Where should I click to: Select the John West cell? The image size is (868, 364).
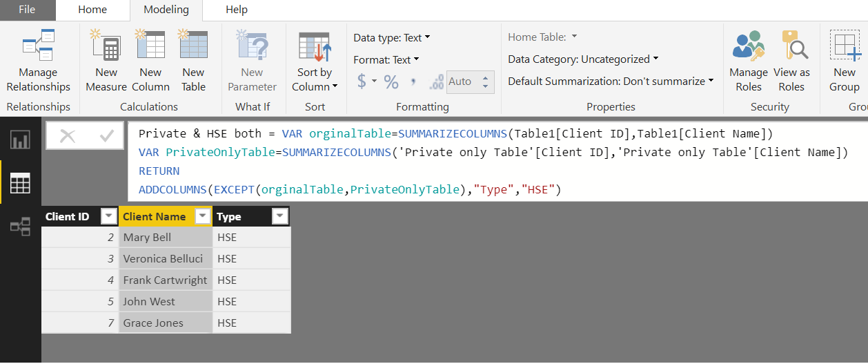(x=166, y=301)
